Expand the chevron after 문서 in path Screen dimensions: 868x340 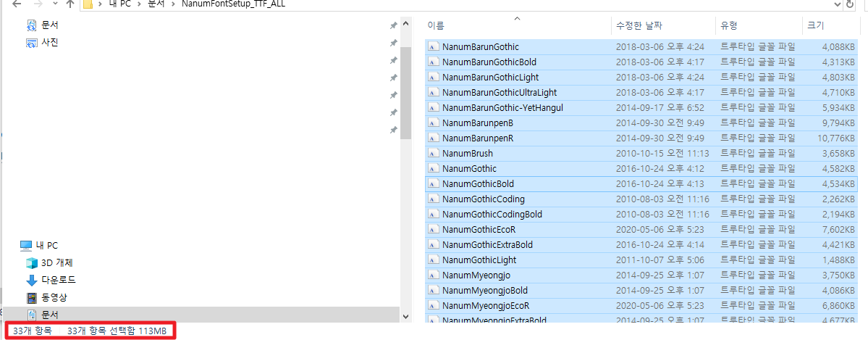[172, 4]
